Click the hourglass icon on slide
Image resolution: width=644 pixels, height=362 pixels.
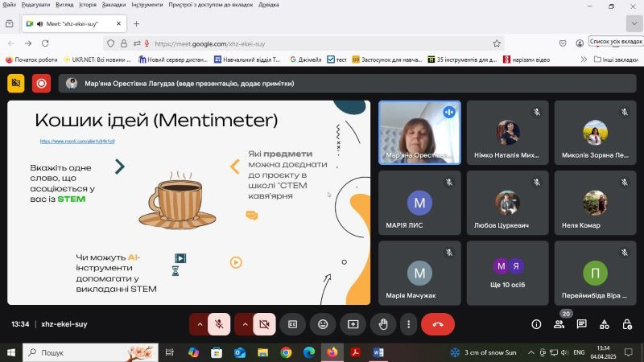click(x=175, y=271)
